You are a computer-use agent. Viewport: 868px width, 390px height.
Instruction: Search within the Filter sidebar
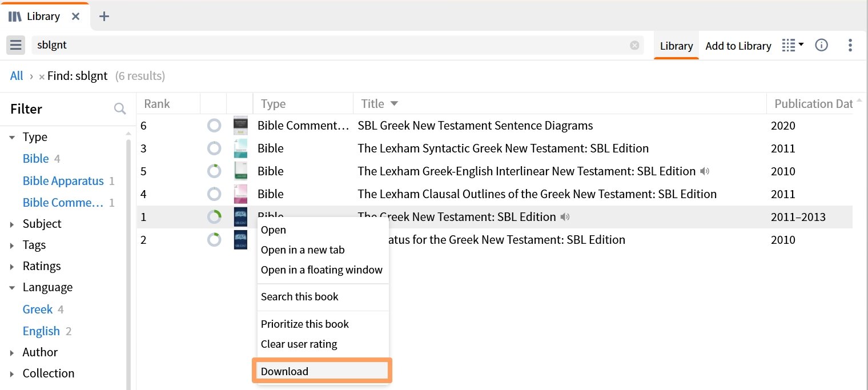point(119,108)
